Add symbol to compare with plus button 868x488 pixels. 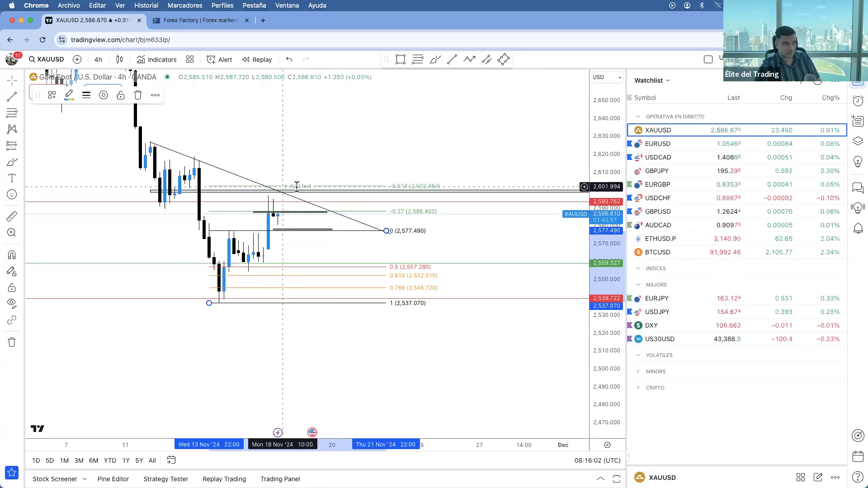[x=77, y=59]
